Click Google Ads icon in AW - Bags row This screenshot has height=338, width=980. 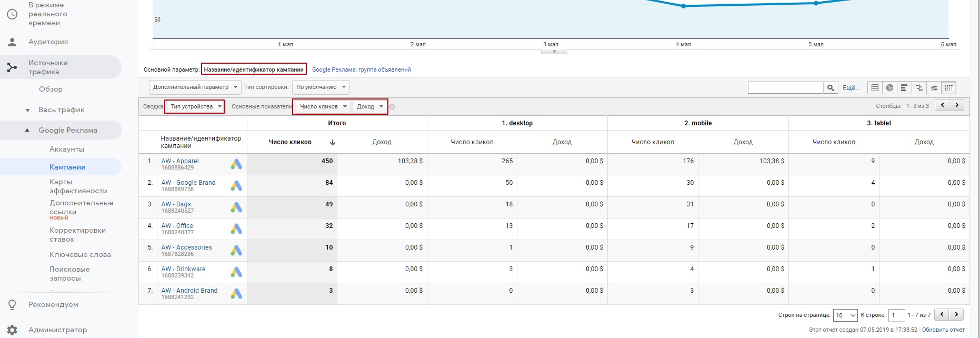(x=236, y=207)
